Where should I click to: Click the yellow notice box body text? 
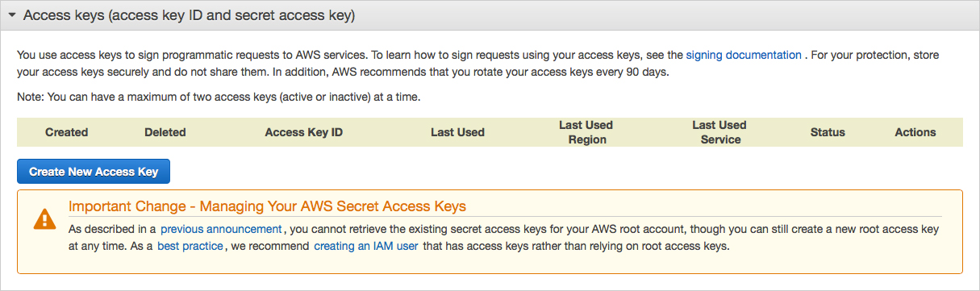pyautogui.click(x=504, y=238)
